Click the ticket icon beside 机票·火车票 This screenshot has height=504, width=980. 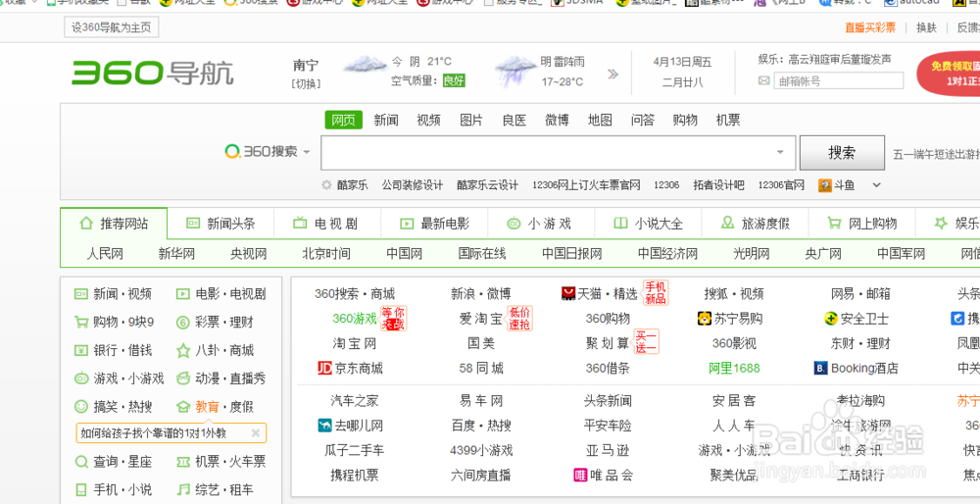click(183, 462)
